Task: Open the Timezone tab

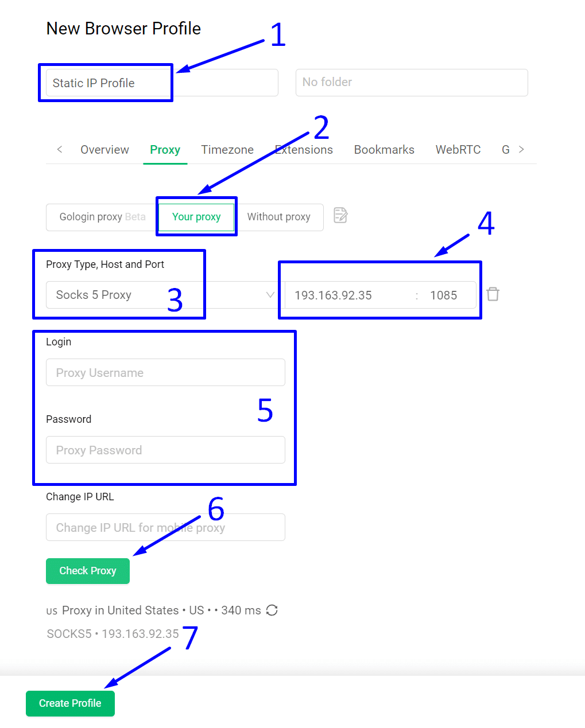Action: point(227,150)
